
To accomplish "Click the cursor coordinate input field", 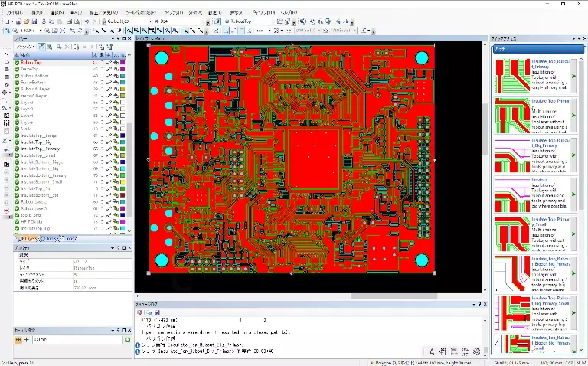I will 77,340.
